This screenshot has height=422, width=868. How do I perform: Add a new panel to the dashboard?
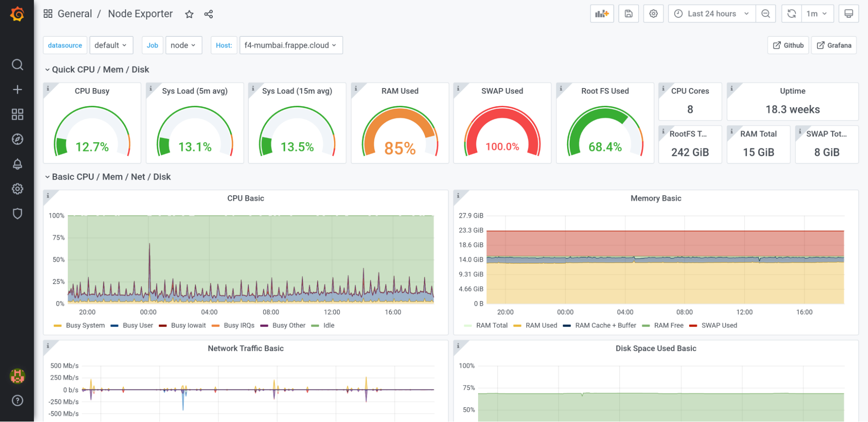coord(602,13)
